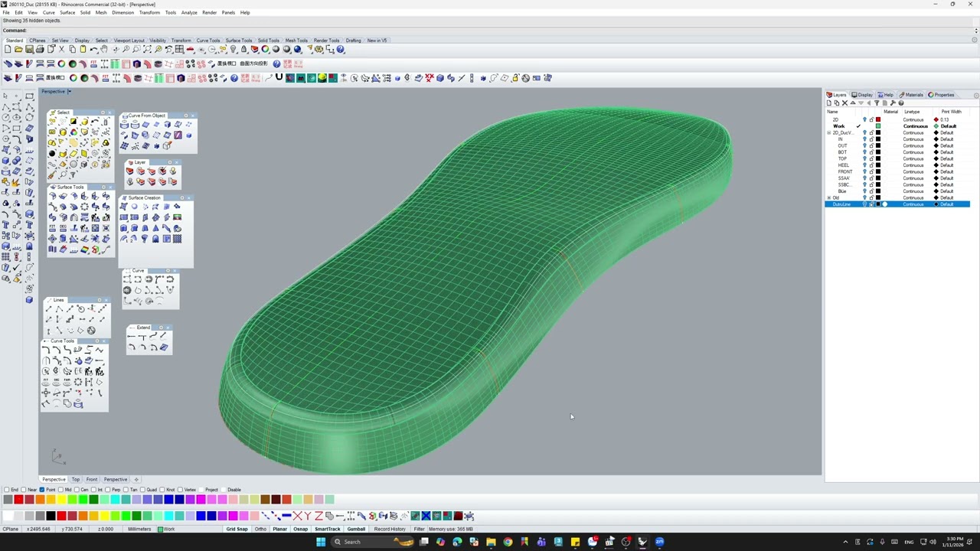Click Record History in status bar
Image resolution: width=980 pixels, height=551 pixels.
tap(390, 529)
